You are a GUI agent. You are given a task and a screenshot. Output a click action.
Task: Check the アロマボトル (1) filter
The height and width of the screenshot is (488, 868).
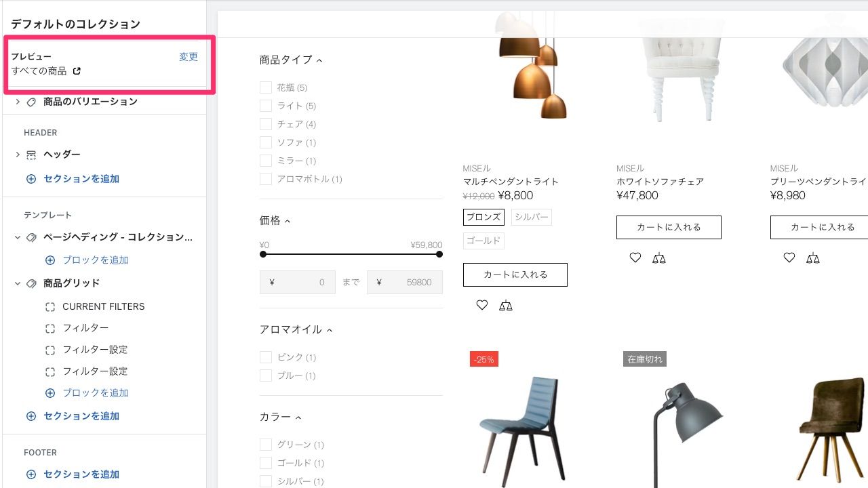(x=266, y=179)
